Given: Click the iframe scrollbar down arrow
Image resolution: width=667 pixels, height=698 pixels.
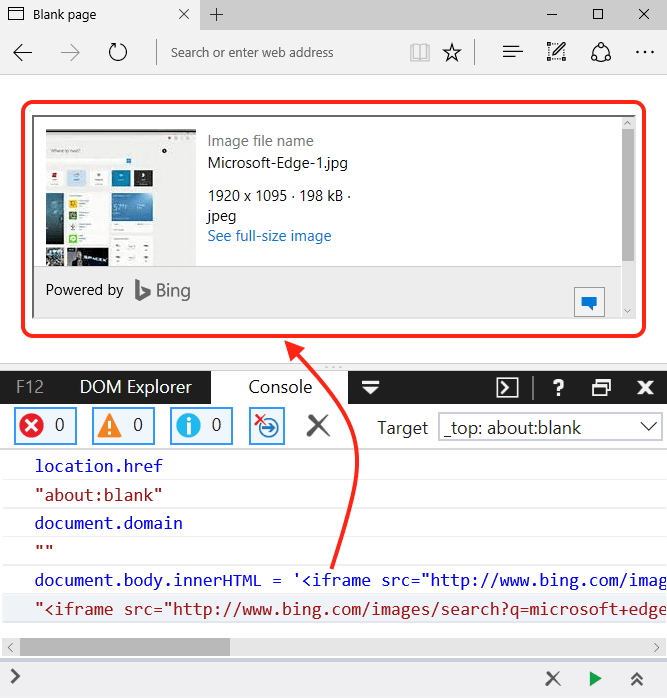Looking at the screenshot, I should click(628, 311).
